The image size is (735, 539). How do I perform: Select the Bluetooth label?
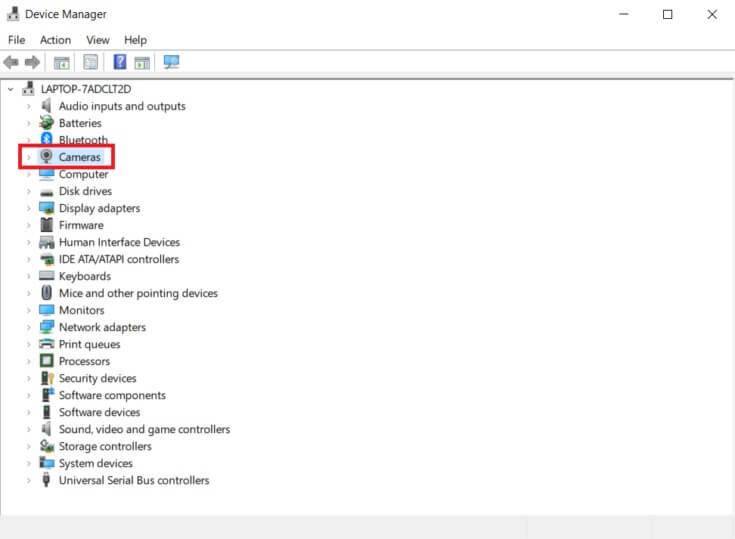click(x=83, y=140)
